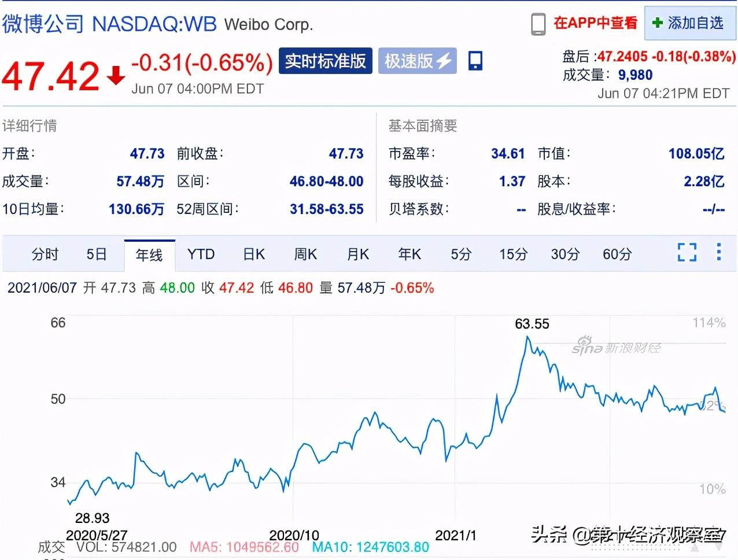Select the 月K monthly chart tab
This screenshot has height=560, width=738.
pyautogui.click(x=357, y=253)
